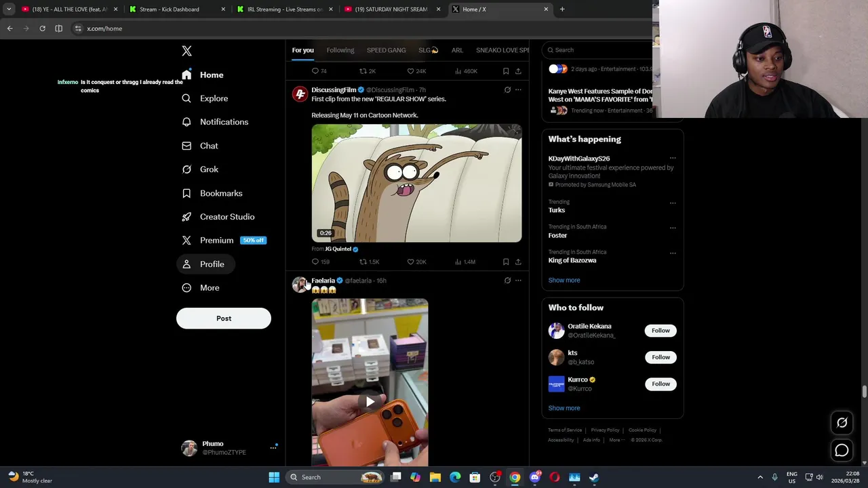Open Chrome in the taskbar

point(515,477)
